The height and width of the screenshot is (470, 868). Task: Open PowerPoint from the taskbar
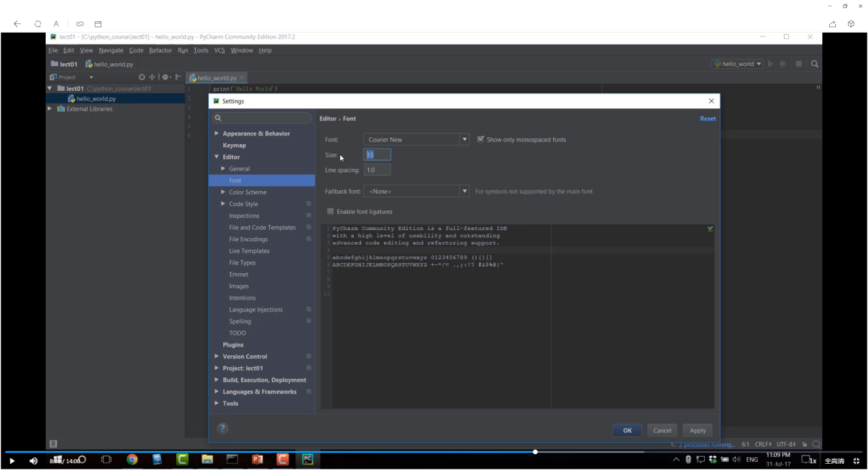pos(257,459)
